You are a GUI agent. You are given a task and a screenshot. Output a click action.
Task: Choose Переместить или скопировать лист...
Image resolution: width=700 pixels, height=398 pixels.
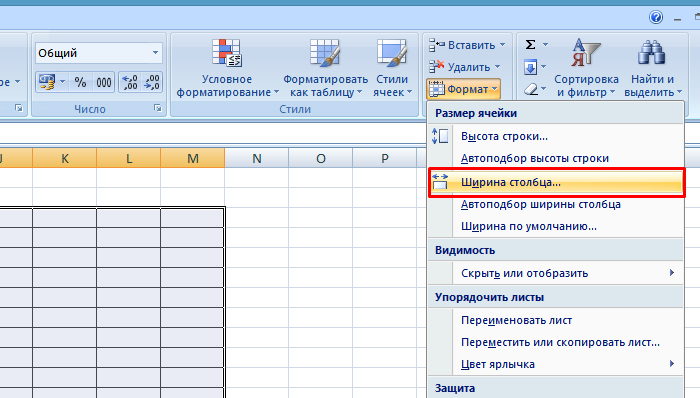coord(555,342)
